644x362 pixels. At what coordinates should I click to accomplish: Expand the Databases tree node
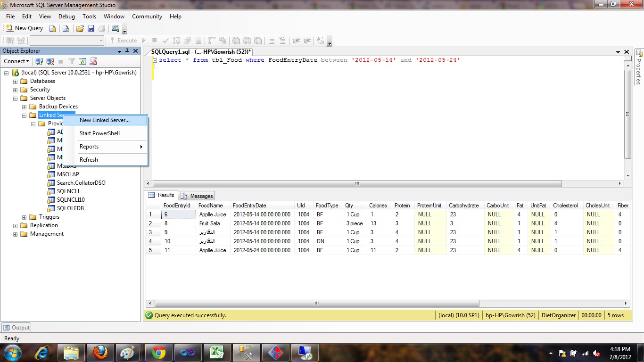point(15,81)
